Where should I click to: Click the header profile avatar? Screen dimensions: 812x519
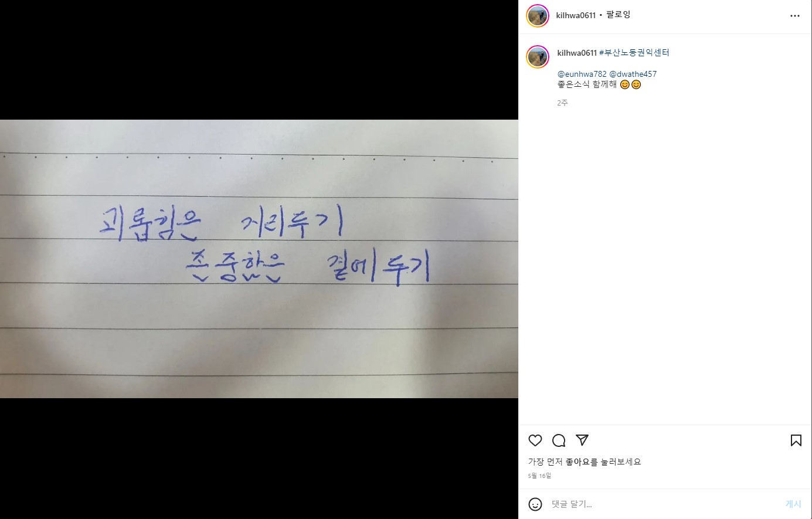pos(538,16)
